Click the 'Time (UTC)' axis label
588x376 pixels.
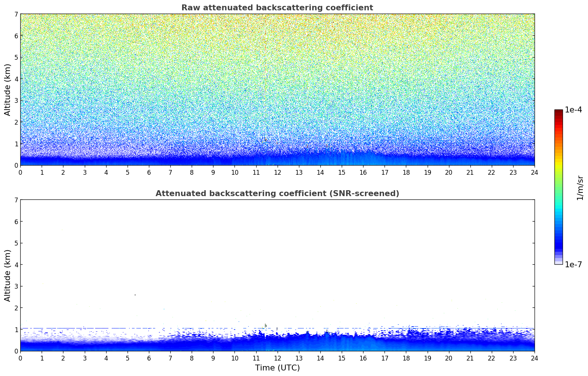[277, 368]
